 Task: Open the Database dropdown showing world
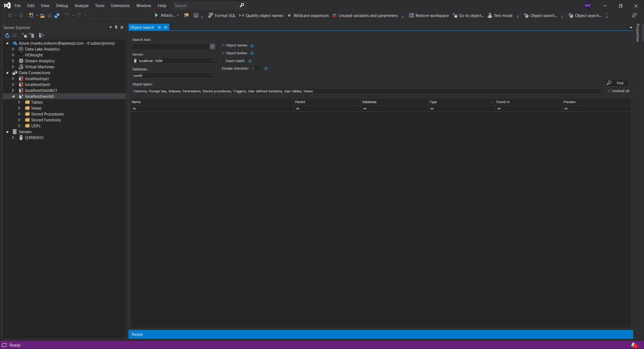coord(212,76)
